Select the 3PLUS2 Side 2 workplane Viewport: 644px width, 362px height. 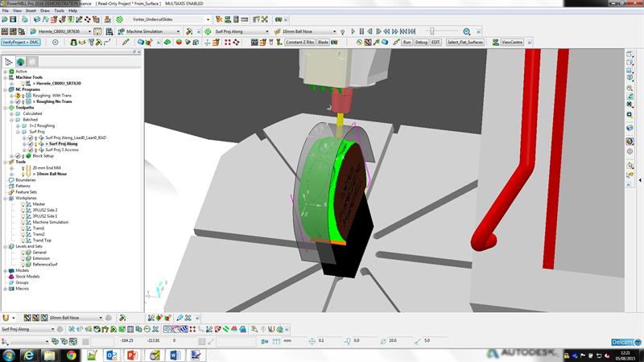(45, 210)
